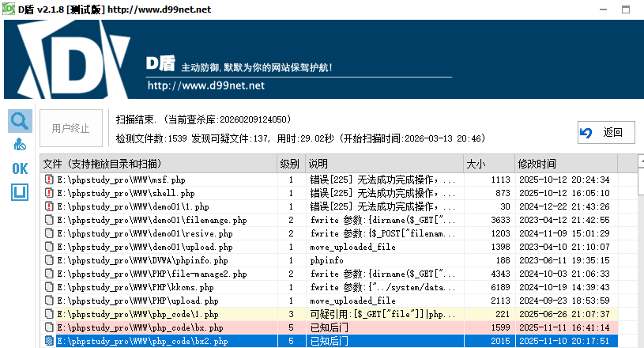This screenshot has height=348, width=644.
Task: Open the square quarantine icon in sidebar
Action: coord(20,192)
